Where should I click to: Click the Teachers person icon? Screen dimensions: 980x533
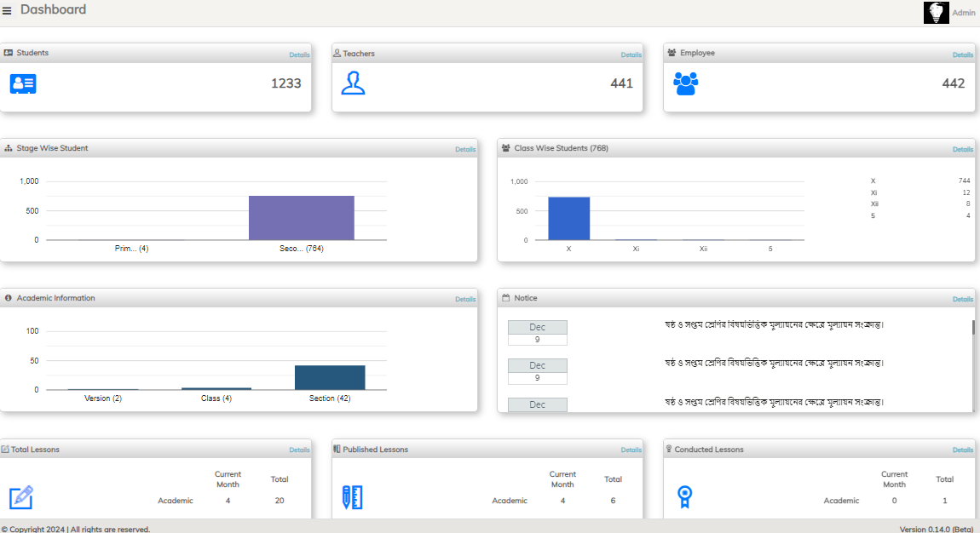point(353,83)
